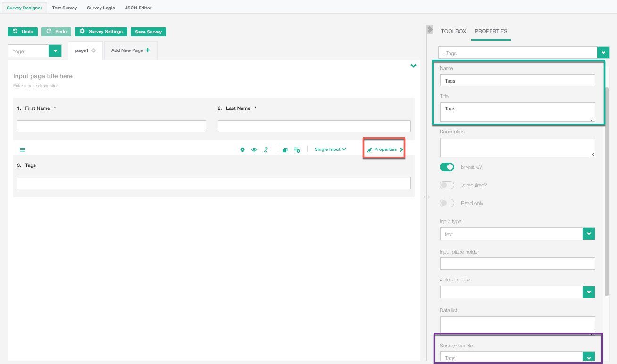Delete the Tags question with the X icon
Viewport: 617px width, 364px height.
[x=242, y=150]
